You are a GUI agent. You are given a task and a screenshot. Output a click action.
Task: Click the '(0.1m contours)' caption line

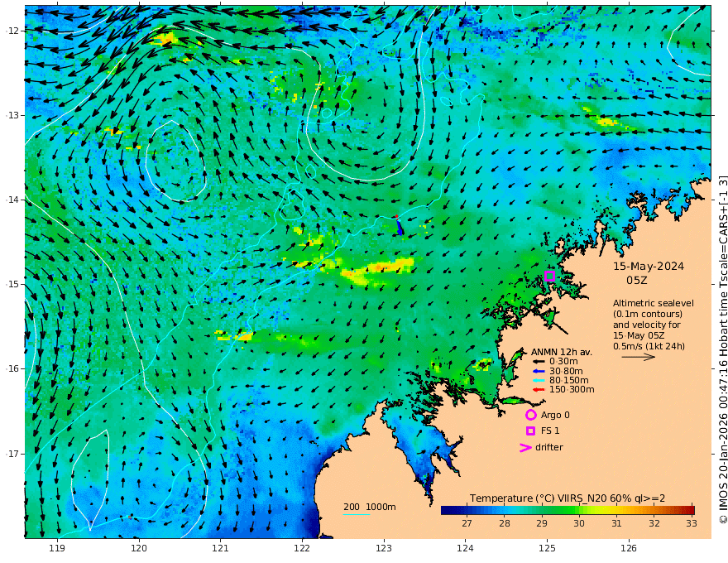pos(648,314)
